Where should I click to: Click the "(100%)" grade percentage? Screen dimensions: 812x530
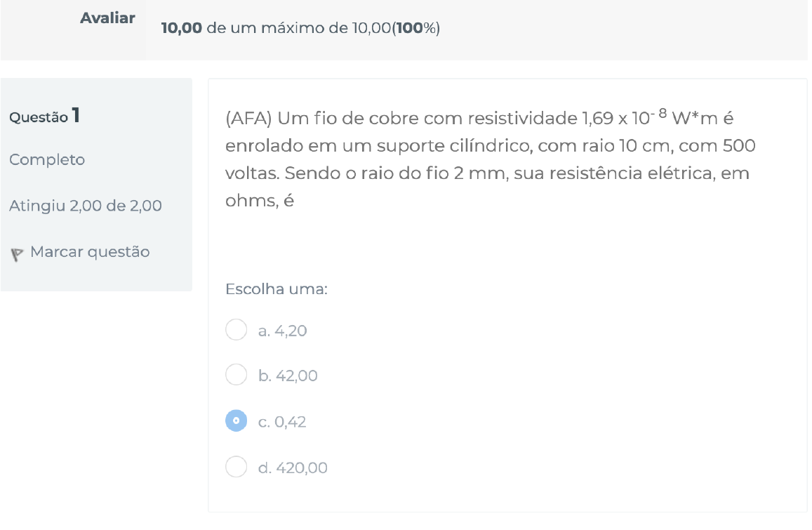(x=416, y=29)
